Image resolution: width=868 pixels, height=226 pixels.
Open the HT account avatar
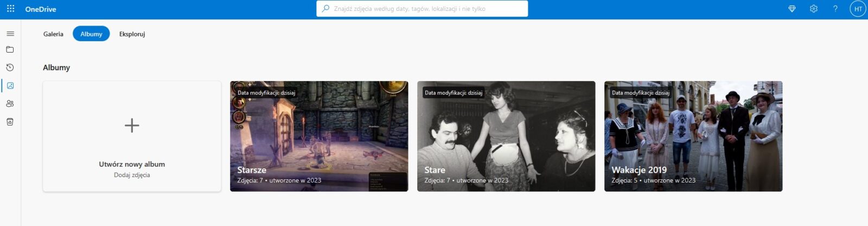(x=858, y=9)
